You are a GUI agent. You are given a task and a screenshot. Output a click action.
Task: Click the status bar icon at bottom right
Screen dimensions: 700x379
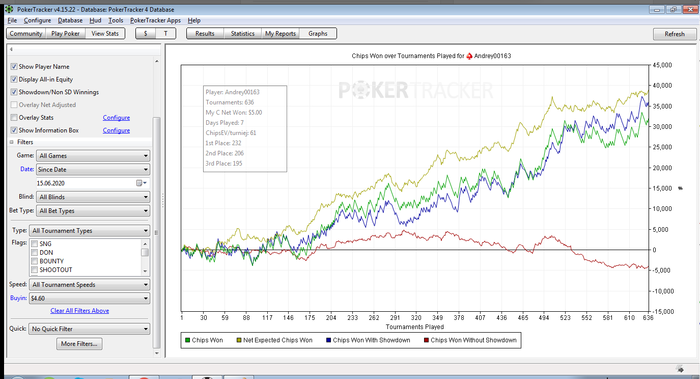tap(680, 369)
